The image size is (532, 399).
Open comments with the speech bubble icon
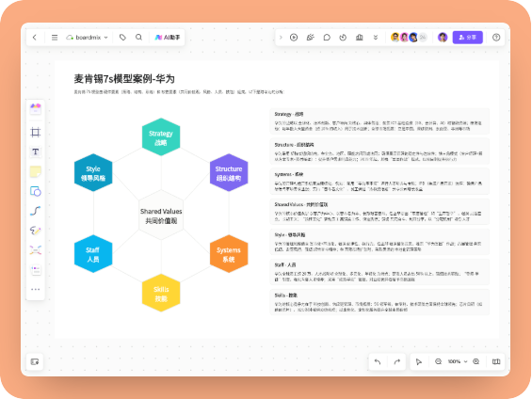pos(327,38)
